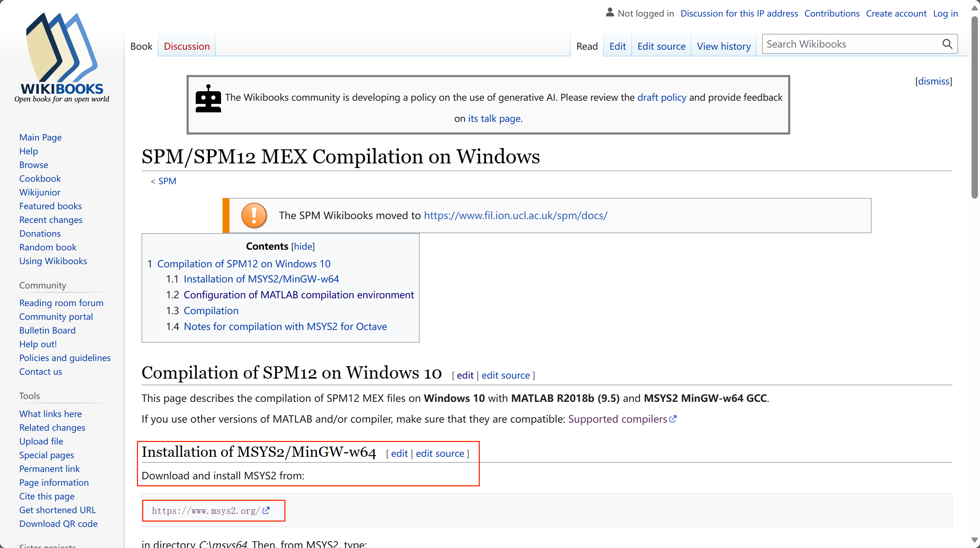Dismiss the site notice banner
Viewport: 980px width, 548px height.
pyautogui.click(x=933, y=81)
